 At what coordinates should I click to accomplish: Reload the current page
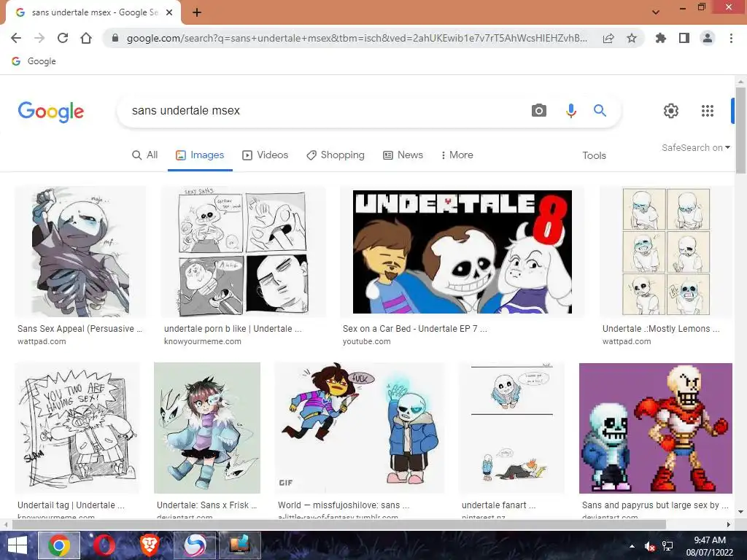click(x=63, y=38)
